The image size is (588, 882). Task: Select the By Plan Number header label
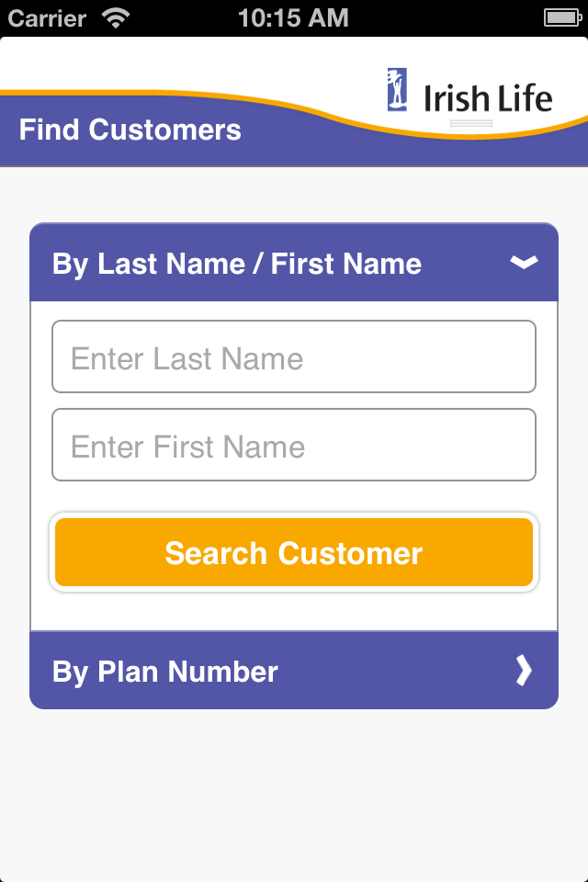pos(165,672)
